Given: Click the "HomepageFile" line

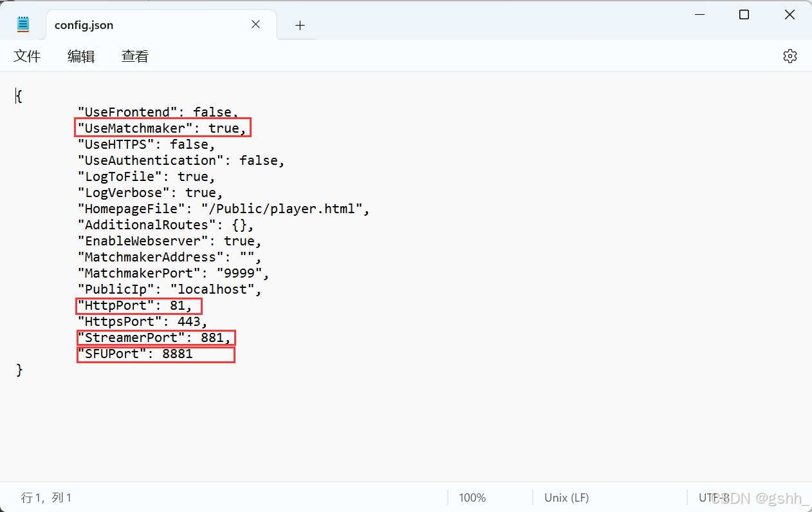Looking at the screenshot, I should tap(223, 209).
